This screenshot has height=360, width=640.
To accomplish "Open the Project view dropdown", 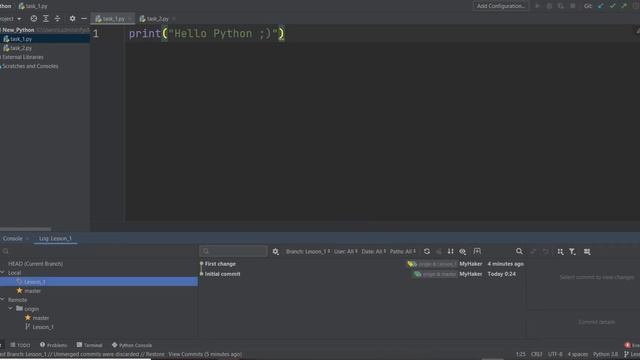I will [x=11, y=19].
